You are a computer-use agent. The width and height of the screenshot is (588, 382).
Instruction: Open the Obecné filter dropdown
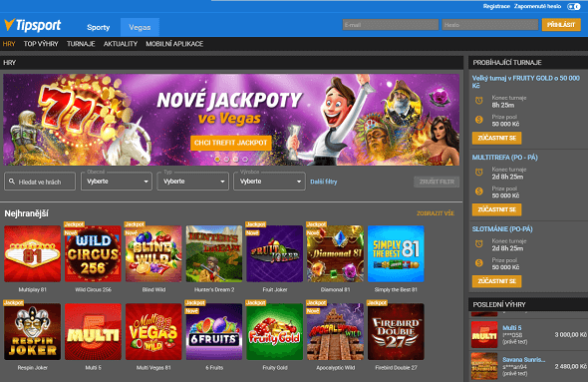click(x=117, y=182)
